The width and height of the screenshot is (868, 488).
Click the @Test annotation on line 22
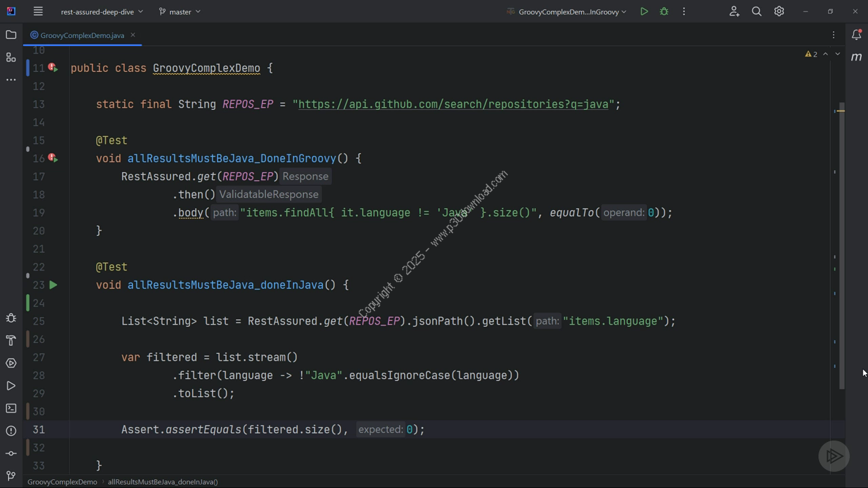pyautogui.click(x=111, y=267)
